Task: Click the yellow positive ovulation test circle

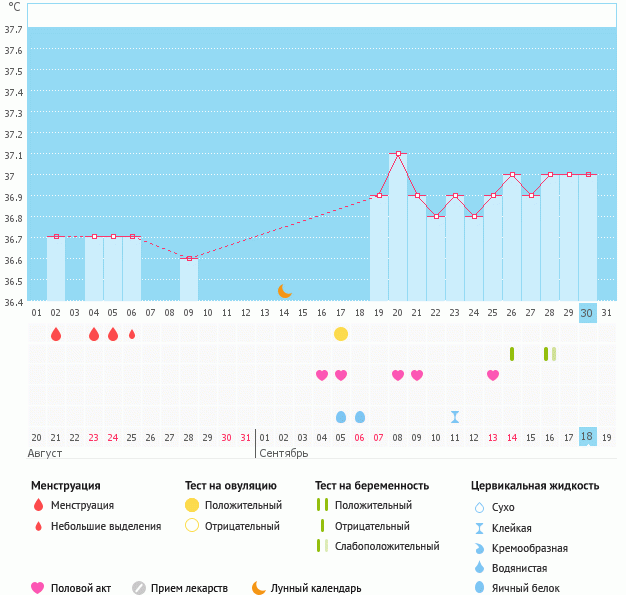Action: click(341, 333)
